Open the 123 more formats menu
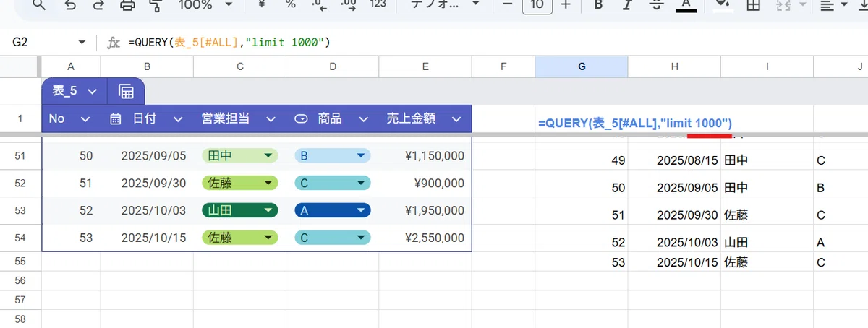The image size is (868, 328). 378,4
